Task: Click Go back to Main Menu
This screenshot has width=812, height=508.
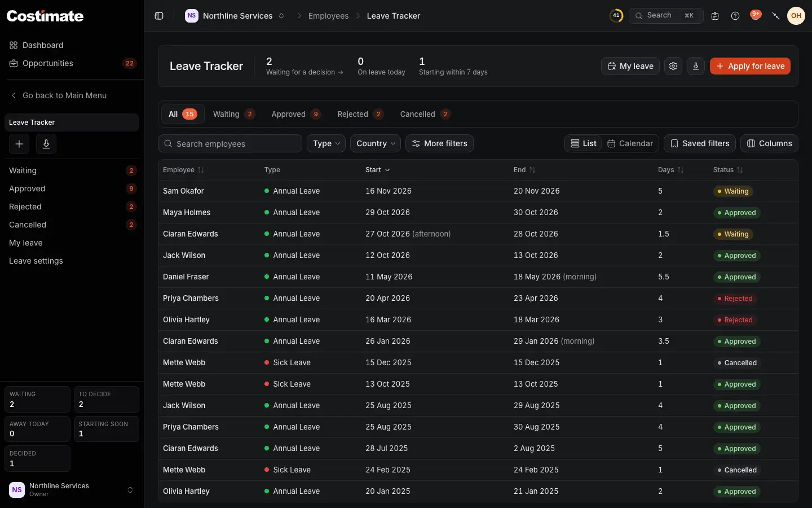Action: pos(64,95)
